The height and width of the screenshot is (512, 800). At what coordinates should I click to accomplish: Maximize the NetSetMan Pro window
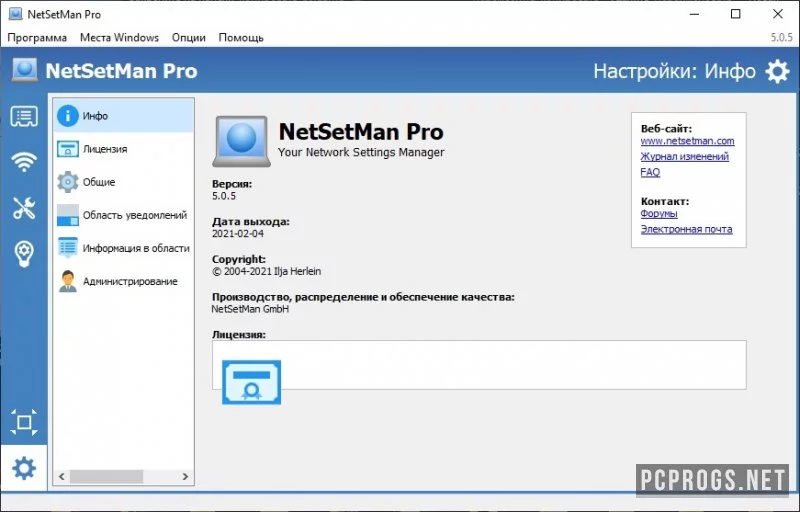point(735,14)
